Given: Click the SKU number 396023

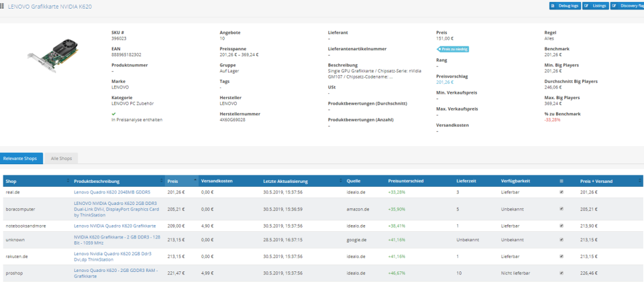Looking at the screenshot, I should (x=118, y=39).
